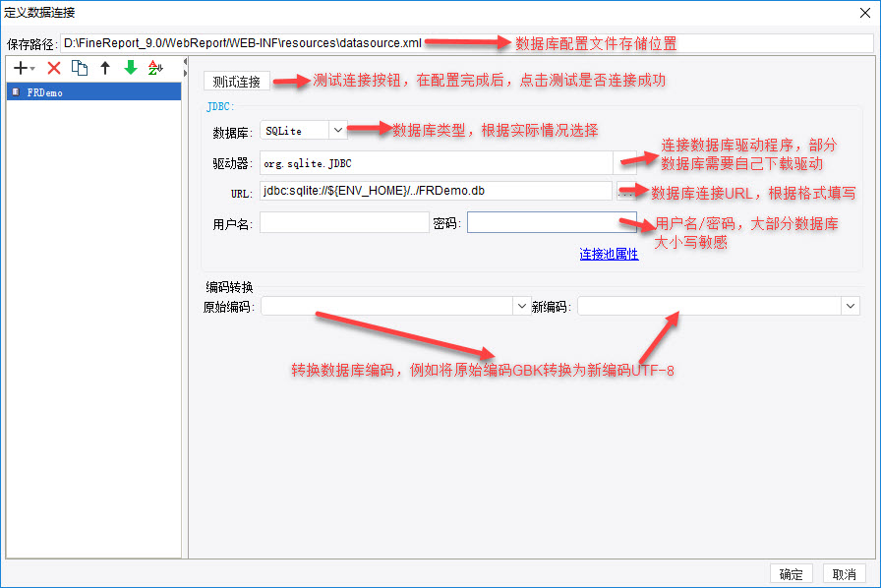Close the 定义数据连接 dialog
The height and width of the screenshot is (588, 881).
[865, 13]
